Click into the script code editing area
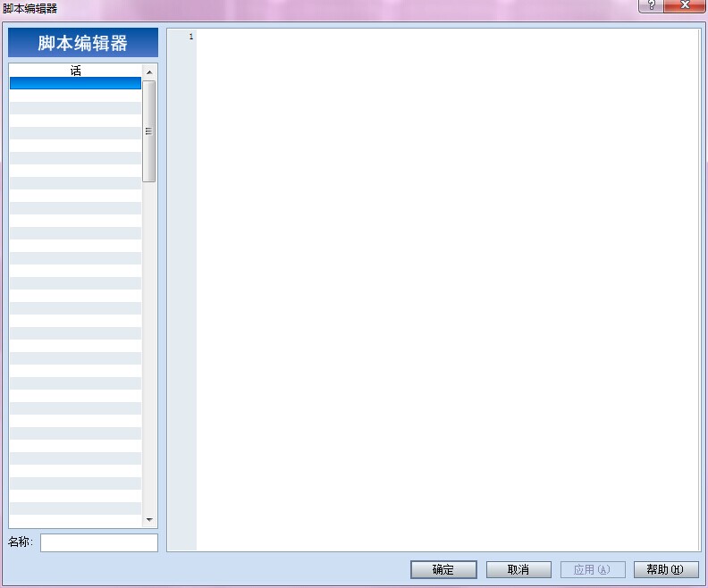Image resolution: width=708 pixels, height=588 pixels. point(447,290)
